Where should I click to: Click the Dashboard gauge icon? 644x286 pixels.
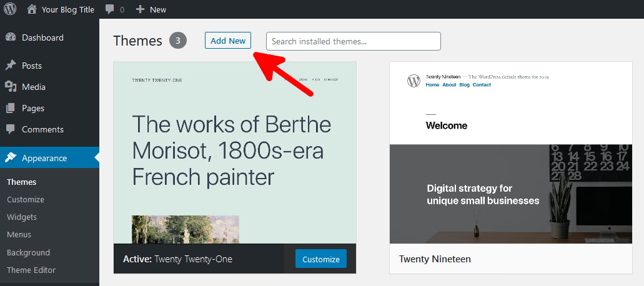pos(11,37)
